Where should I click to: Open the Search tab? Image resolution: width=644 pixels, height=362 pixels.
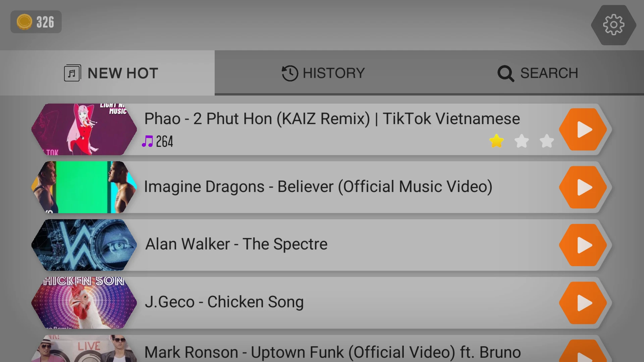[x=538, y=73]
